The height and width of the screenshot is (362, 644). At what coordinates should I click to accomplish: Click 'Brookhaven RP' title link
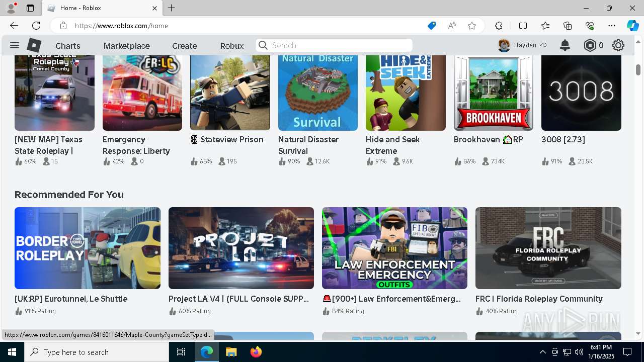coord(489,139)
